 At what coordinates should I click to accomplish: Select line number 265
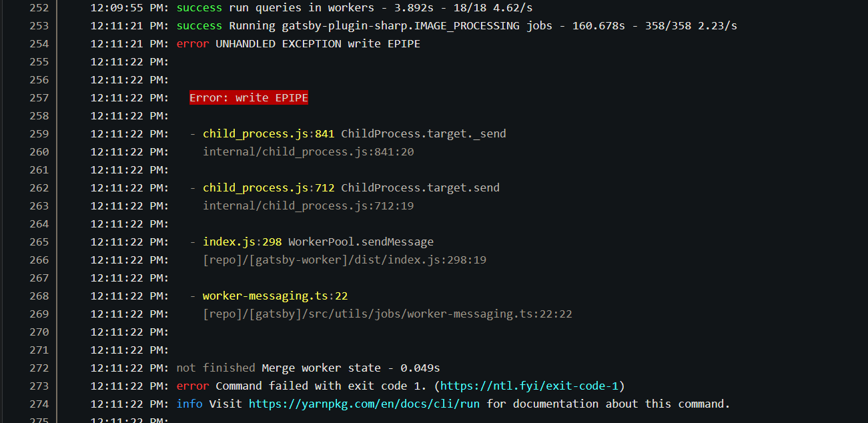tap(39, 242)
